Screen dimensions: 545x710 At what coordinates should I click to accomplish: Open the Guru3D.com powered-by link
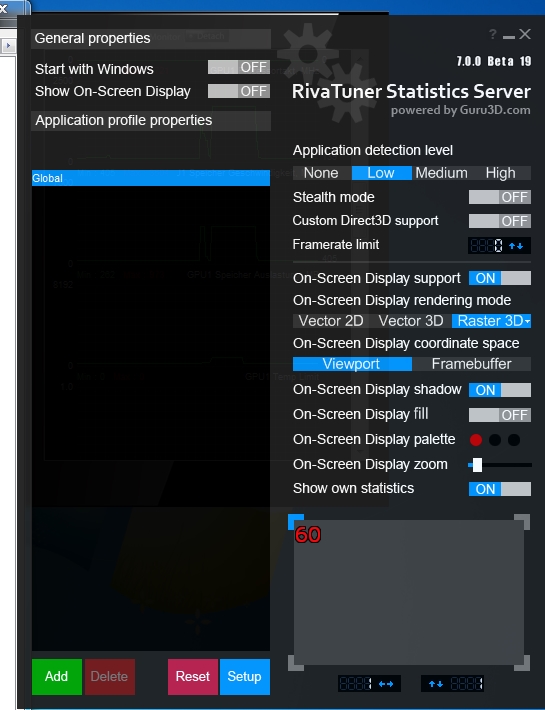click(461, 110)
